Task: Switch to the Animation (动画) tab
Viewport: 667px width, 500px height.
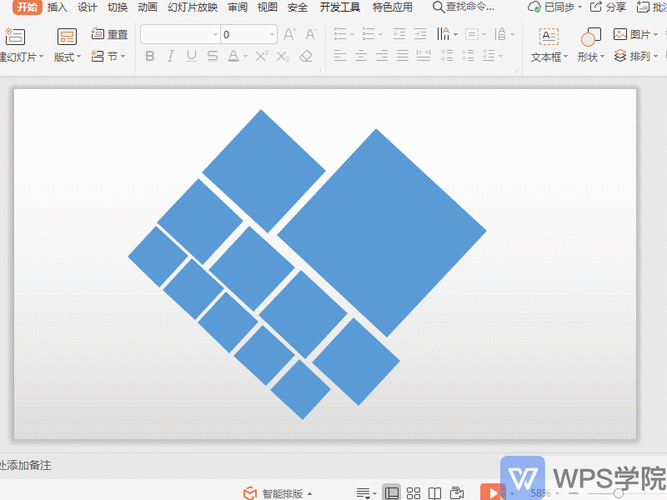Action: 147,7
